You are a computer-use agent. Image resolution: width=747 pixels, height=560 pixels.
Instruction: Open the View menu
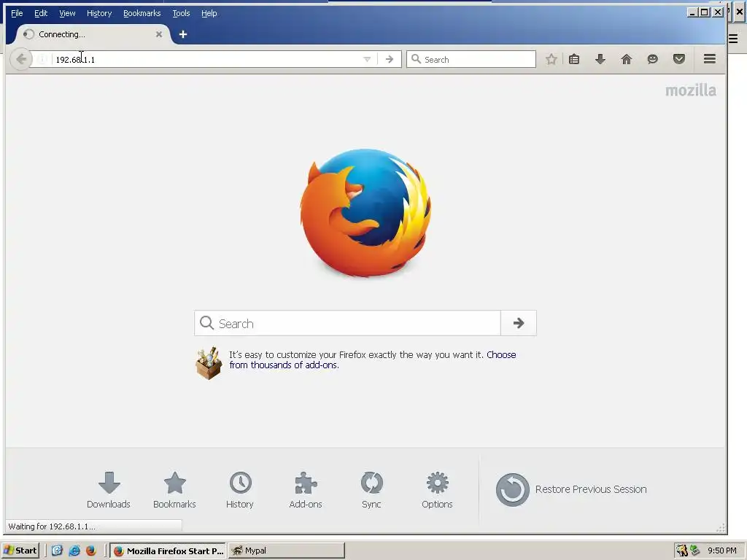67,13
